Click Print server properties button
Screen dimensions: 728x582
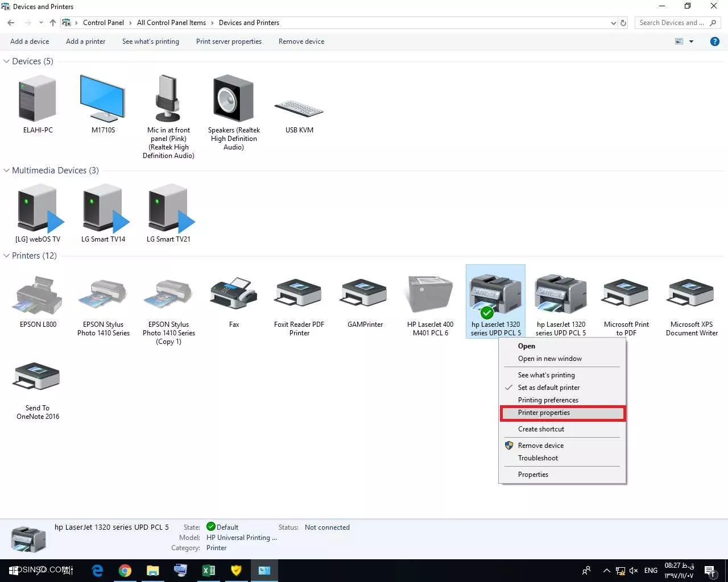click(229, 41)
